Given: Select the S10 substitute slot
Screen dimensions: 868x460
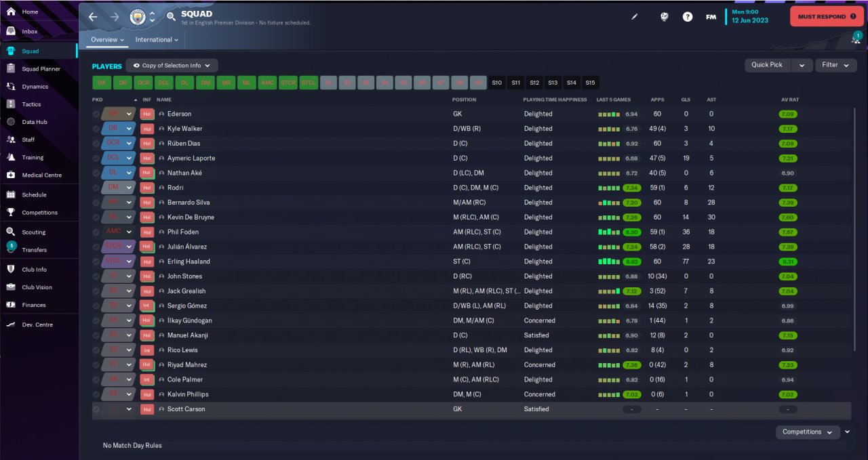Looking at the screenshot, I should (497, 83).
